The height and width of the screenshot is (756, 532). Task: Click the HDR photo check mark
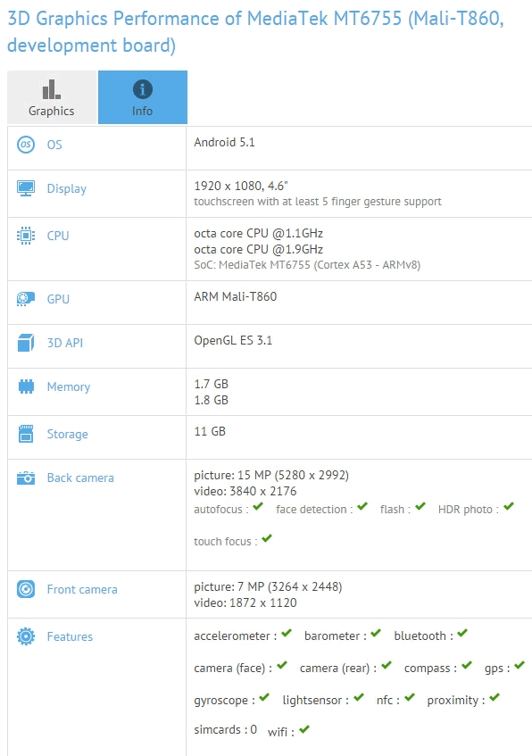[509, 506]
